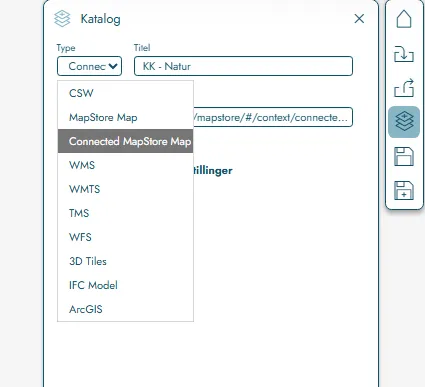Toggle the Katalog layers icon in the sidebar

(x=404, y=122)
